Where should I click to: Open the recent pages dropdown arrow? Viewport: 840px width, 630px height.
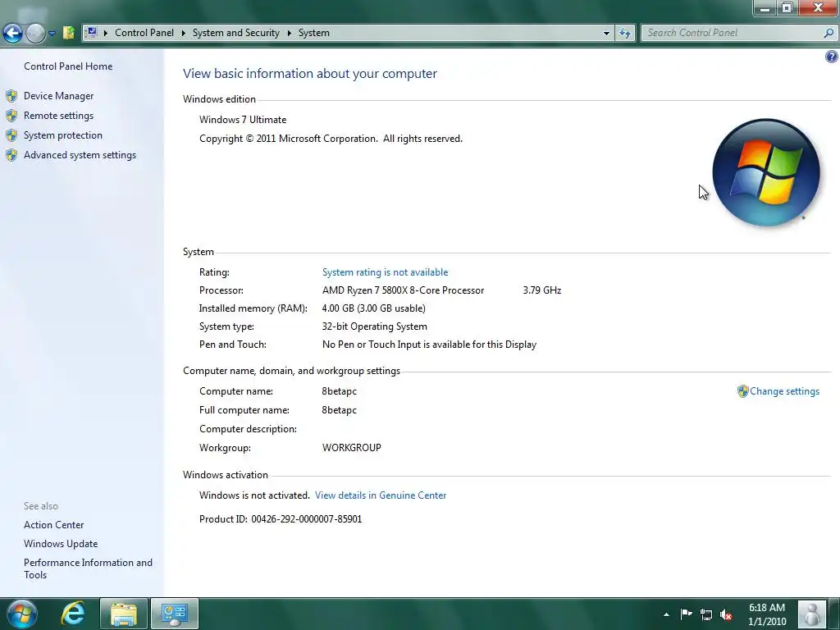(x=52, y=33)
